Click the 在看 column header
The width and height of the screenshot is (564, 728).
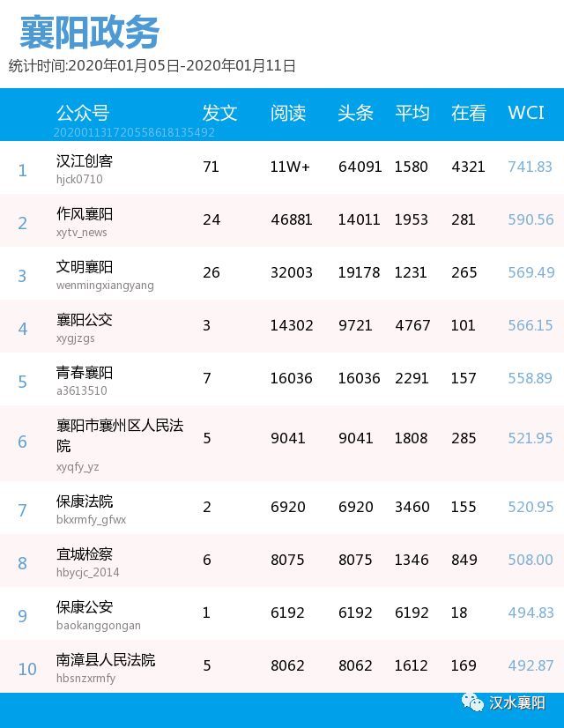pos(469,114)
